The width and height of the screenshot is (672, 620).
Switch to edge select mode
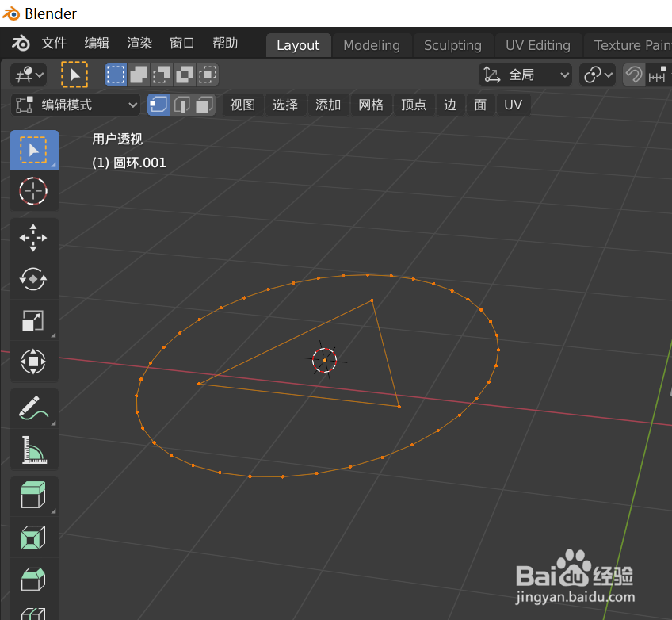click(x=180, y=104)
